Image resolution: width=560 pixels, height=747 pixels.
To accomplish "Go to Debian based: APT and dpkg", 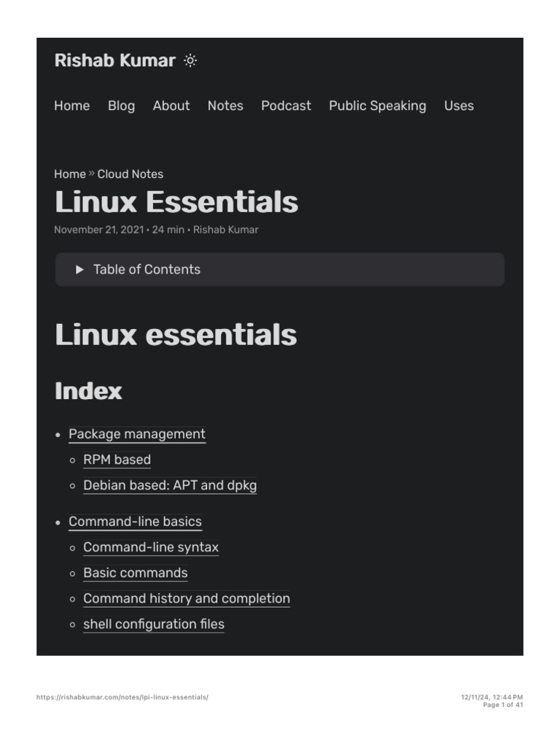I will click(x=170, y=485).
